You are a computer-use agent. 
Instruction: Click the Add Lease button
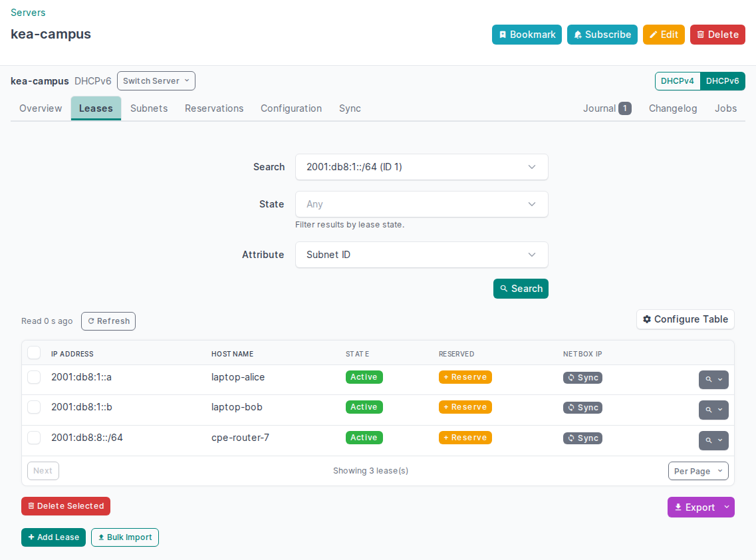(x=53, y=537)
